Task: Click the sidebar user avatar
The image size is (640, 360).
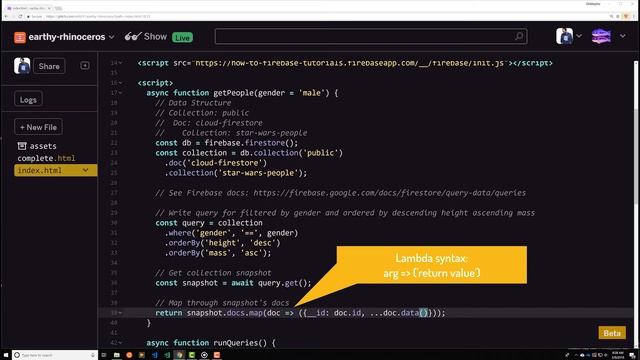Action: tap(22, 66)
